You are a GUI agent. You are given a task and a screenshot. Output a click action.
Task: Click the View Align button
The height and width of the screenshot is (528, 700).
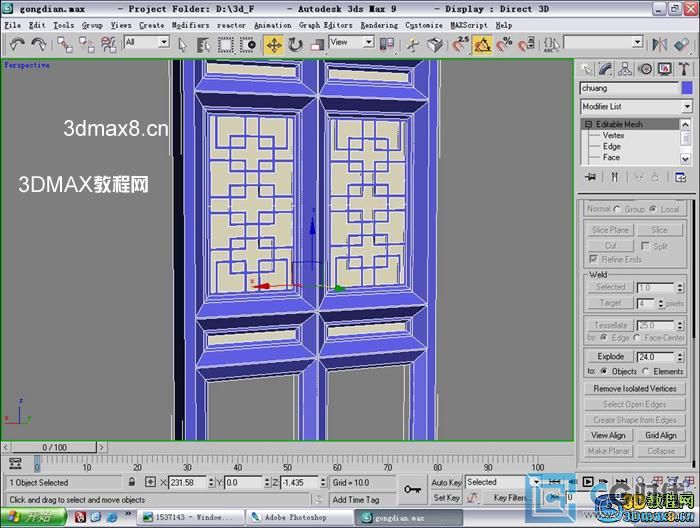pos(608,435)
